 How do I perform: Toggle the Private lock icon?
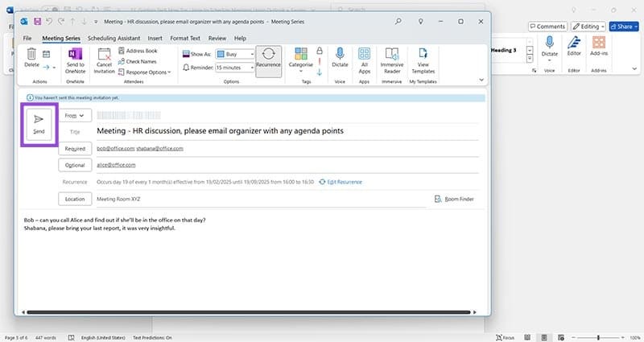tap(320, 51)
